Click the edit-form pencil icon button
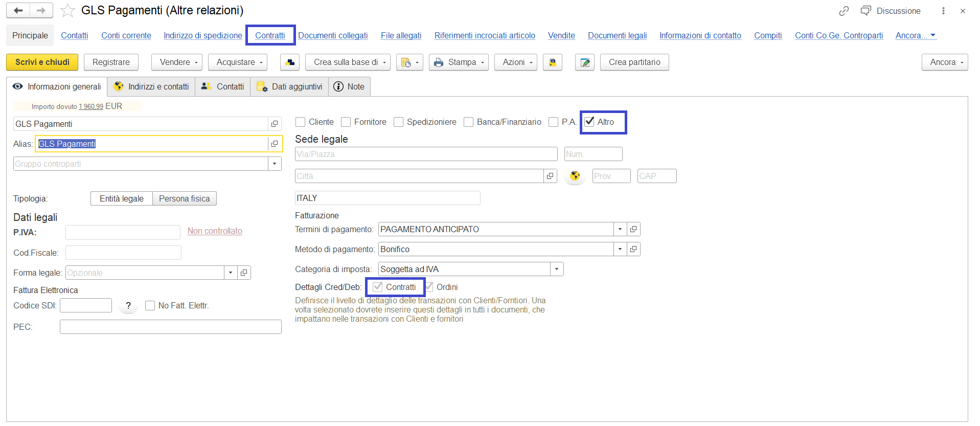This screenshot has width=980, height=426. pyautogui.click(x=585, y=62)
